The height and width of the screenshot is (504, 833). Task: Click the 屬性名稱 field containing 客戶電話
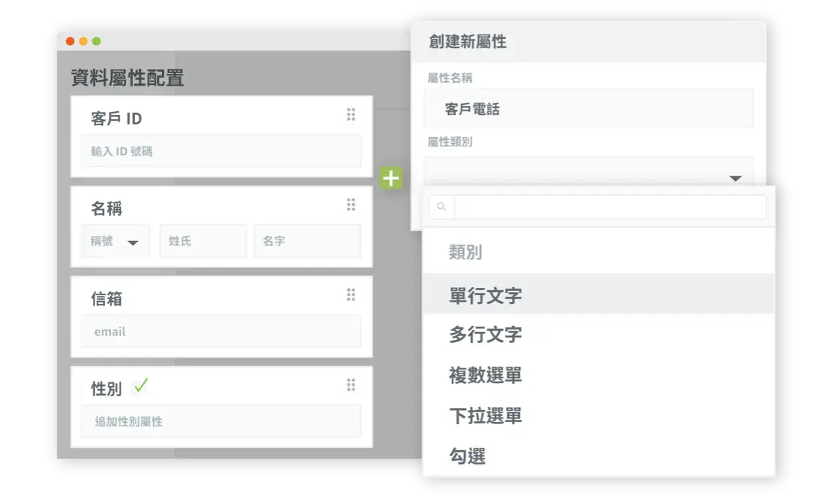(x=588, y=108)
